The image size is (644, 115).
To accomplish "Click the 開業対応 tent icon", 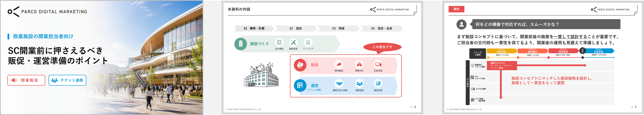I will [359, 64].
